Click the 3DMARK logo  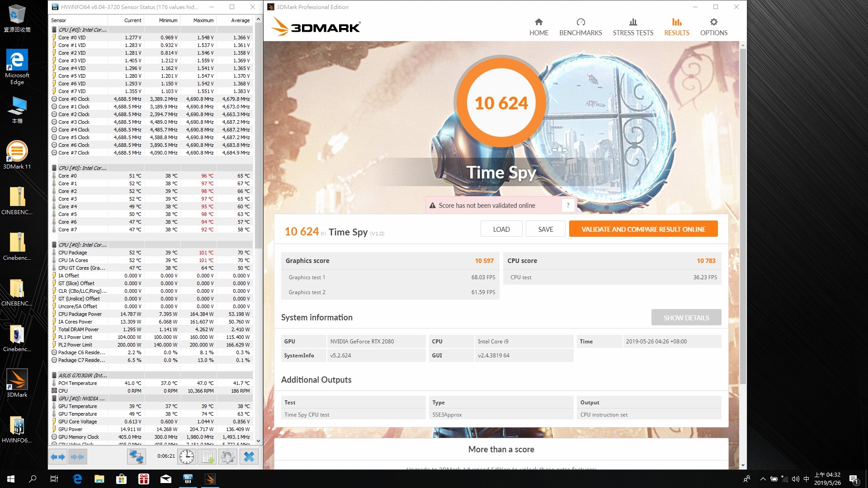coord(316,27)
